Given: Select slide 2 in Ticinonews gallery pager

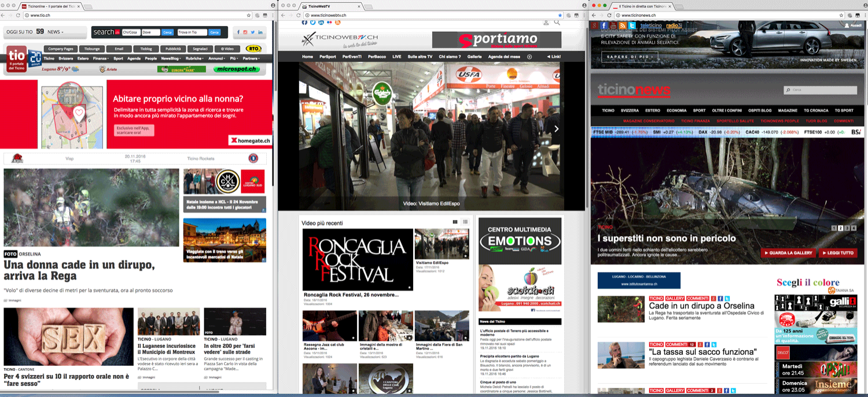Looking at the screenshot, I should 840,228.
